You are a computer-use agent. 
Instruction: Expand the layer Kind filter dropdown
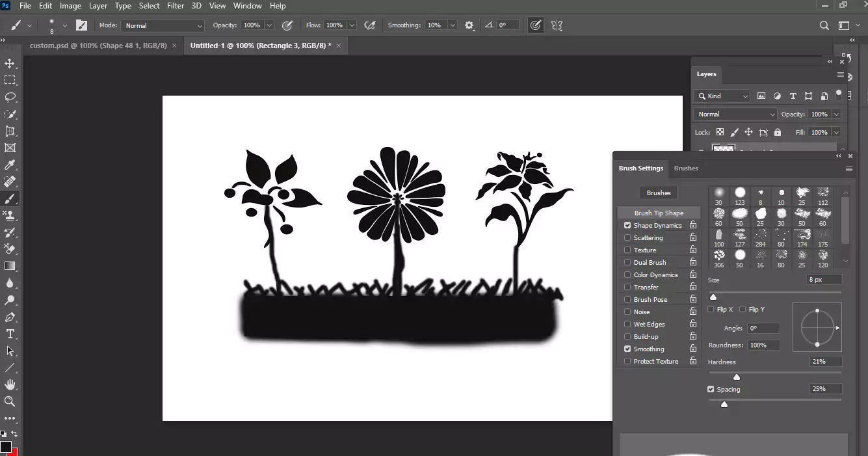pos(722,96)
